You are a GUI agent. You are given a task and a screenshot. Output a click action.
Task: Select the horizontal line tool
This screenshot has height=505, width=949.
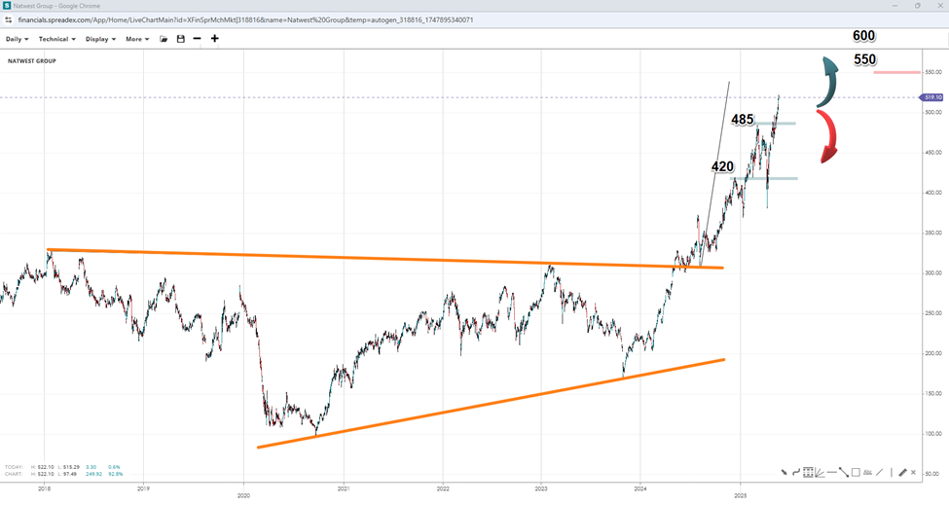(832, 472)
